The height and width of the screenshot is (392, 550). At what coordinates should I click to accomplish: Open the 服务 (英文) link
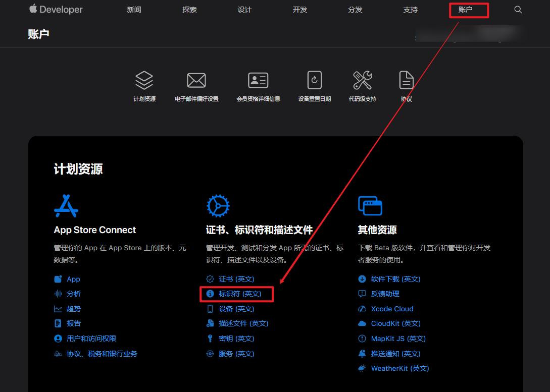(x=236, y=354)
